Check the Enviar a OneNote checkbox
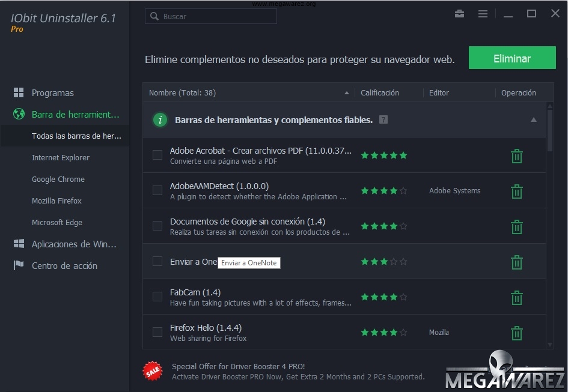The image size is (568, 392). click(x=157, y=261)
